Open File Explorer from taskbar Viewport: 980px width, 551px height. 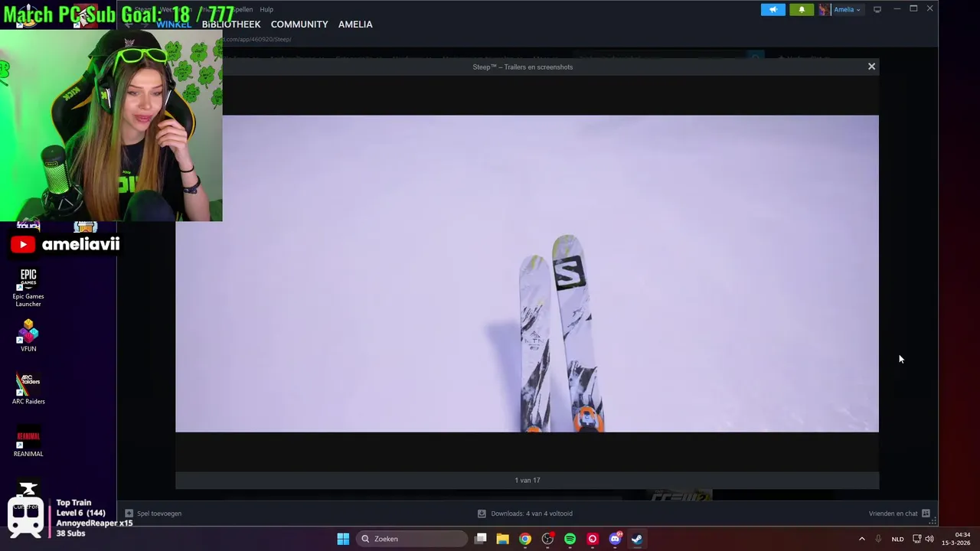point(502,539)
